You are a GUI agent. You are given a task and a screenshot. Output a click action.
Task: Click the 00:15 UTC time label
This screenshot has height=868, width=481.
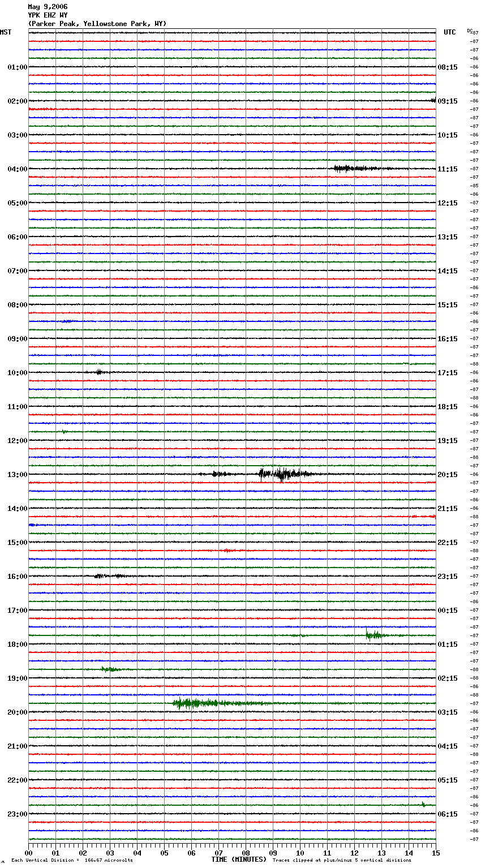coord(448,611)
